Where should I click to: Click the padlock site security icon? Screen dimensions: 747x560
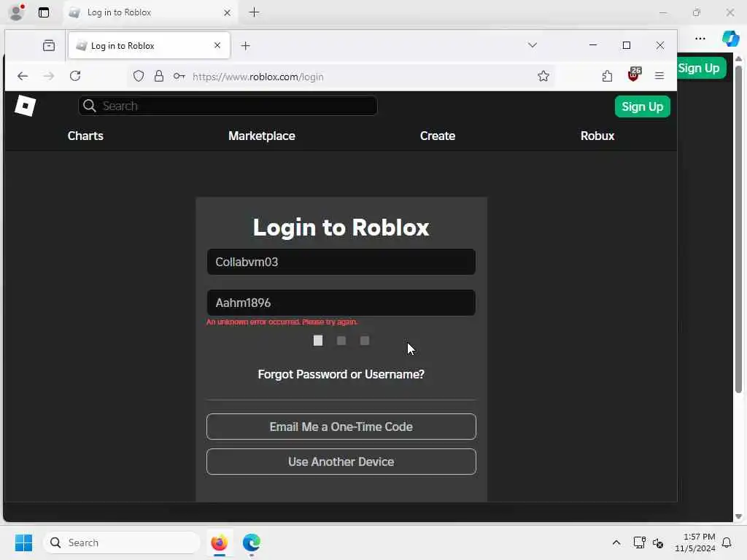[158, 76]
